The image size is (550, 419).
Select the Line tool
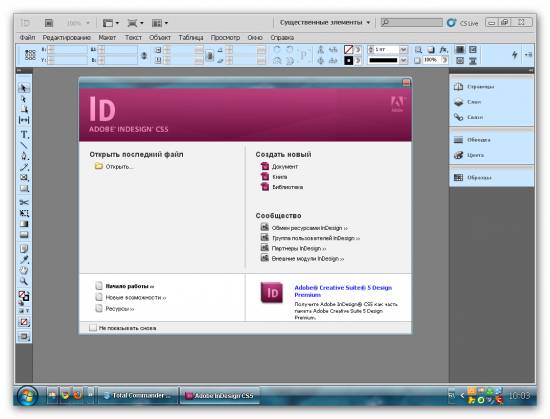pyautogui.click(x=24, y=145)
